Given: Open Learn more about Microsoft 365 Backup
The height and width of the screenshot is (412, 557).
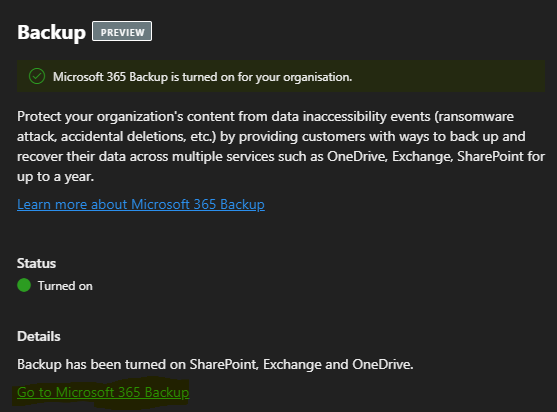Looking at the screenshot, I should click(x=141, y=205).
